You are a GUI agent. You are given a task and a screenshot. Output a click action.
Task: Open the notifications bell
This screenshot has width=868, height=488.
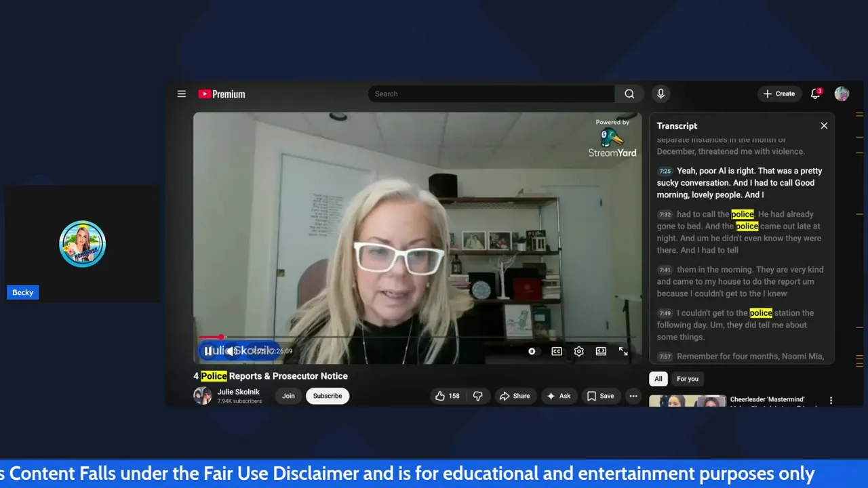pos(816,94)
